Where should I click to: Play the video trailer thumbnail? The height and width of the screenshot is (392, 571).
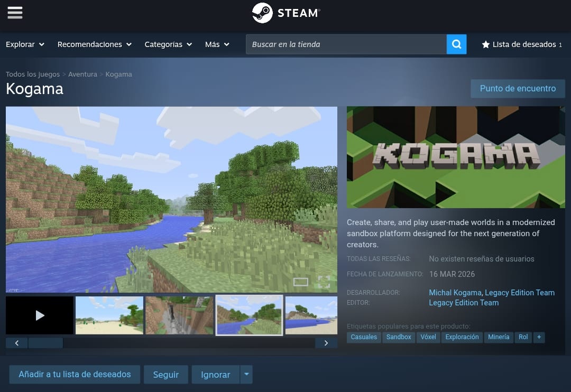[40, 315]
